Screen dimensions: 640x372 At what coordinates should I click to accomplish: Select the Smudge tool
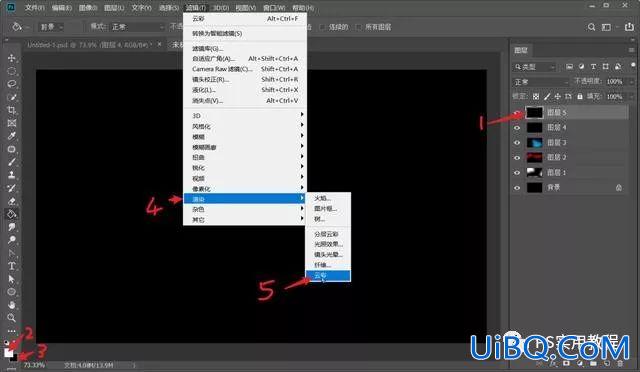click(11, 227)
